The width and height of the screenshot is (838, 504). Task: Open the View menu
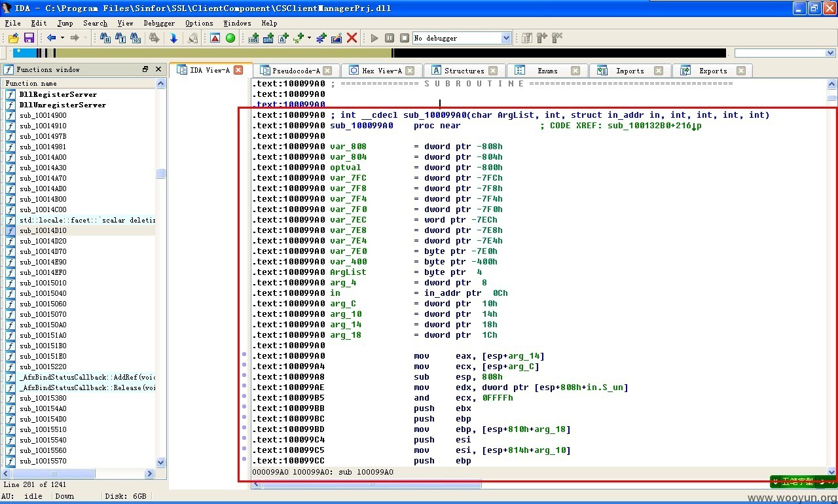coord(125,23)
